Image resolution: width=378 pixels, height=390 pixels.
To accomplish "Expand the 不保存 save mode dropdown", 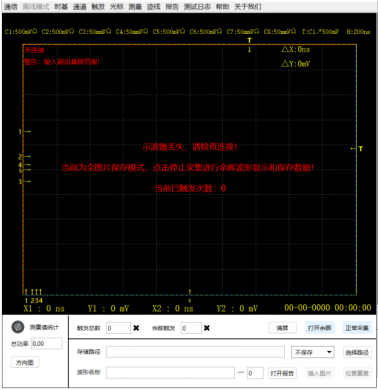I will click(312, 352).
